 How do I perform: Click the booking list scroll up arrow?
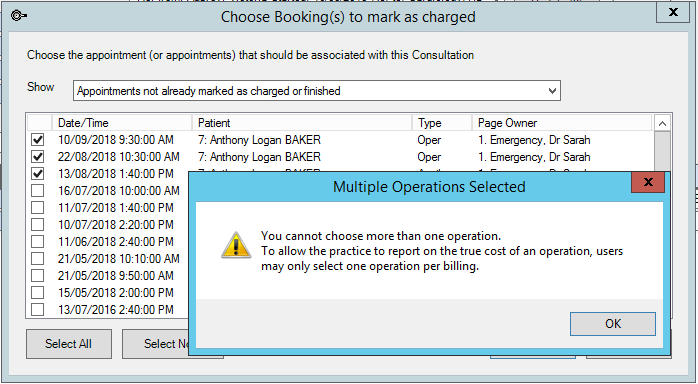(x=662, y=123)
